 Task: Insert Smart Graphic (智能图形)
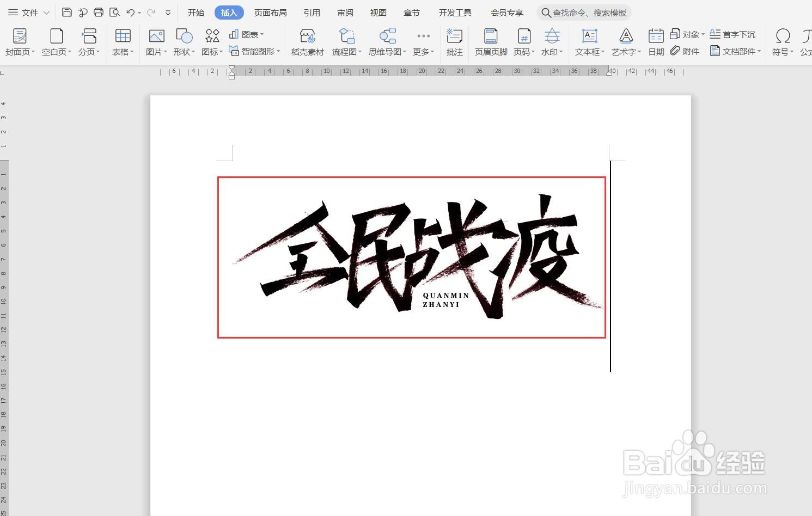[254, 51]
